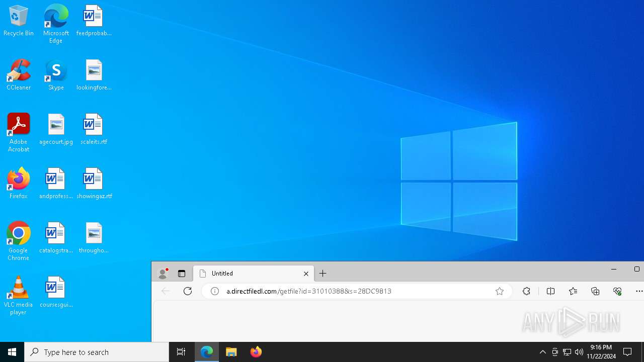
Task: Open the Skype desktop shortcut
Action: [x=56, y=75]
